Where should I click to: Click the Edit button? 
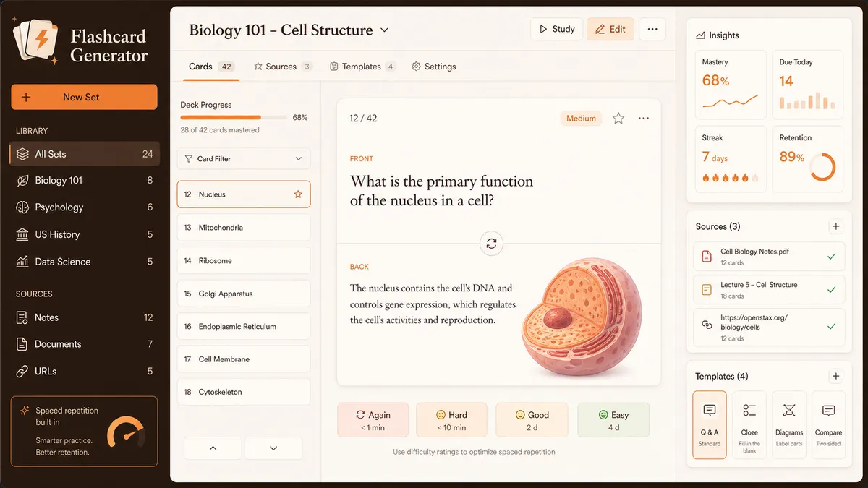coord(610,29)
